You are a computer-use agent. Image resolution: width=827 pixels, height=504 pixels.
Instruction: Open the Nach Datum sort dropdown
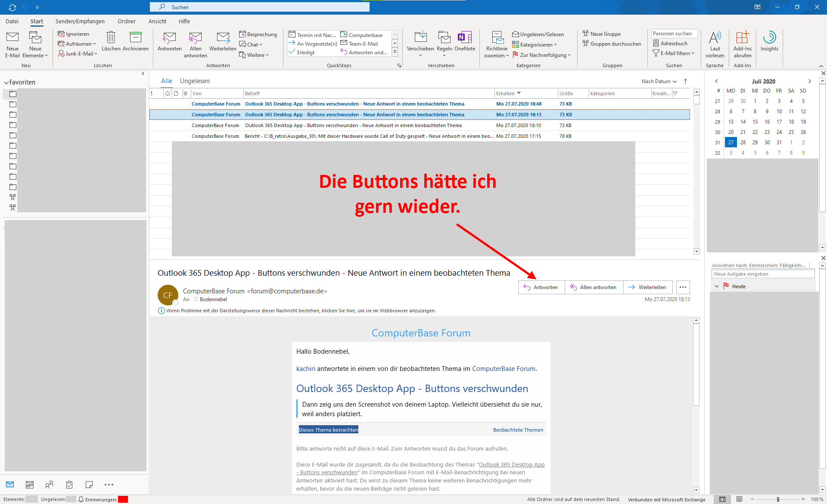click(x=659, y=81)
